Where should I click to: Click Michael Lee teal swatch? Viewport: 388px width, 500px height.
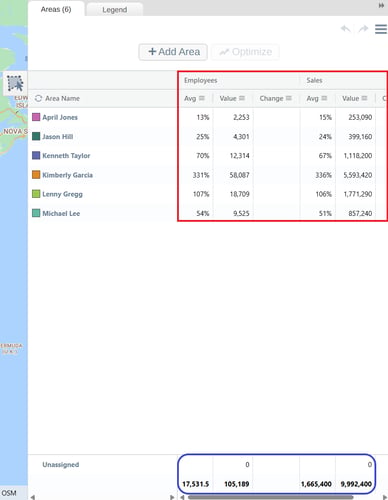click(36, 213)
